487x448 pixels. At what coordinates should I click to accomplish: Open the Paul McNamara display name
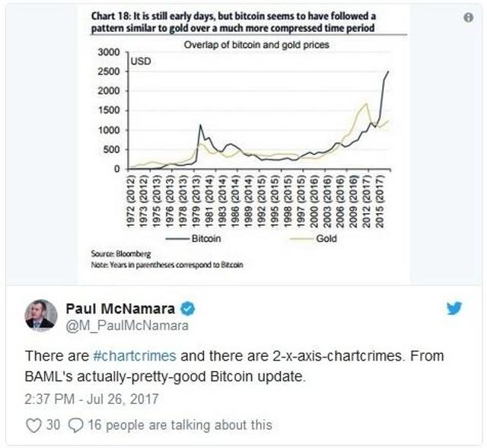[x=120, y=309]
